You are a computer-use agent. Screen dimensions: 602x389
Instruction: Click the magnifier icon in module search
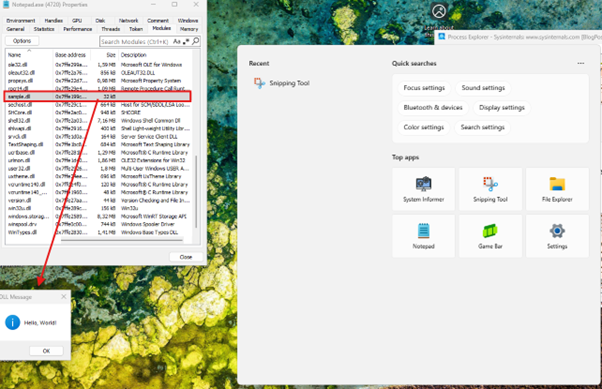click(x=195, y=41)
